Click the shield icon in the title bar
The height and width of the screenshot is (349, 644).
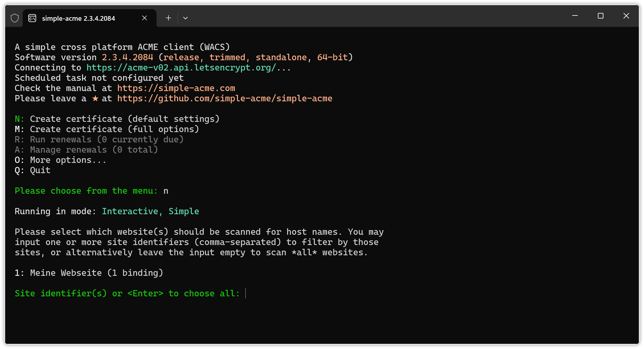pos(15,18)
